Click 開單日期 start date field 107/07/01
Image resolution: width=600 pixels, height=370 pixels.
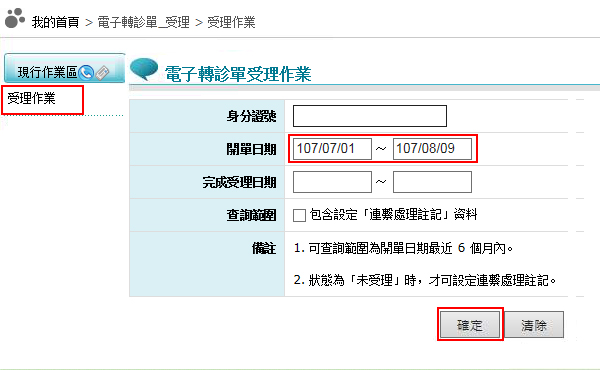click(x=332, y=149)
